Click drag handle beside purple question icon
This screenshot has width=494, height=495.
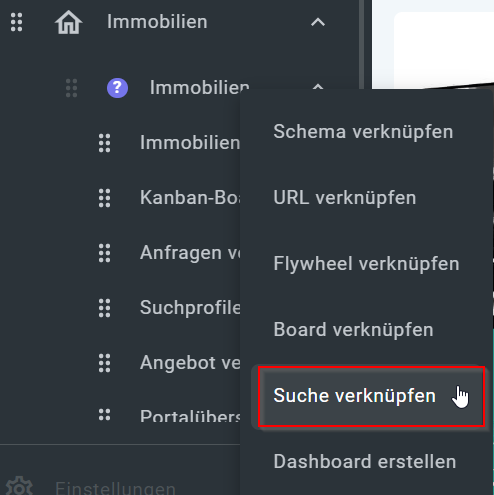(x=71, y=88)
